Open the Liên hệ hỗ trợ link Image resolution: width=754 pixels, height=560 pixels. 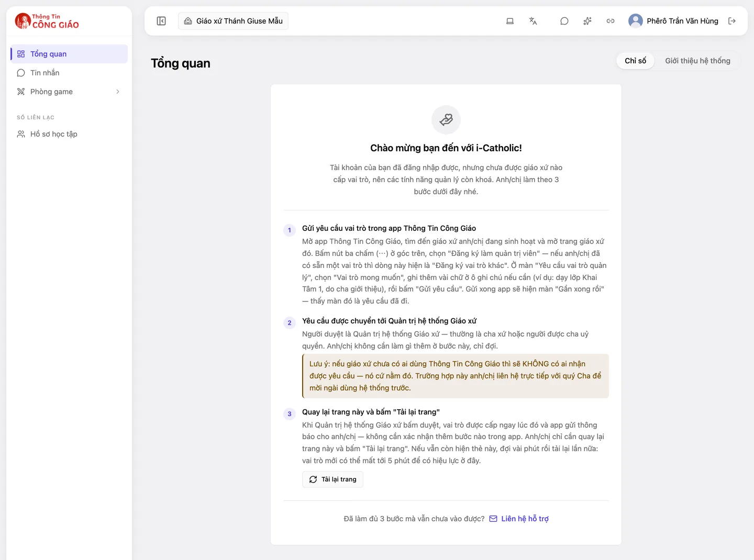(519, 519)
